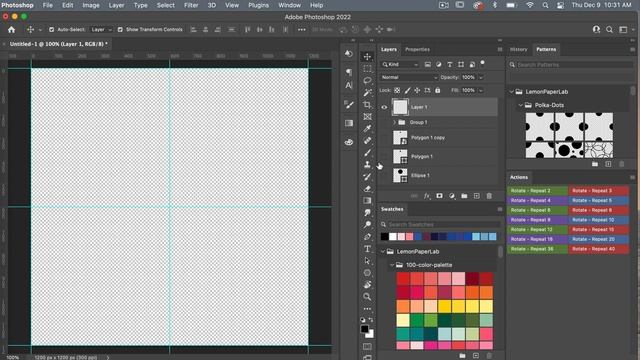640x360 pixels.
Task: Select the Ellipse 1 layer
Action: pos(438,176)
